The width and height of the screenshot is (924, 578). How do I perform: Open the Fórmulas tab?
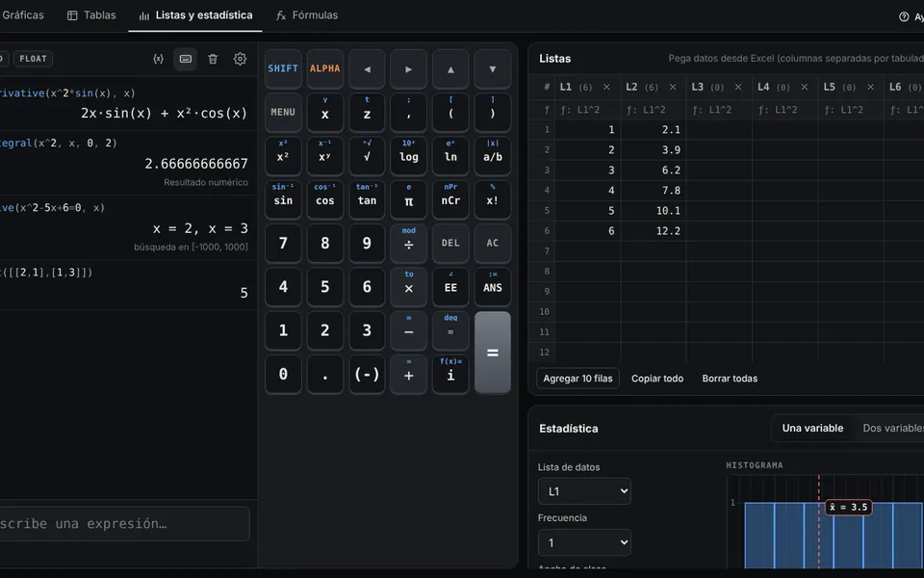click(307, 15)
